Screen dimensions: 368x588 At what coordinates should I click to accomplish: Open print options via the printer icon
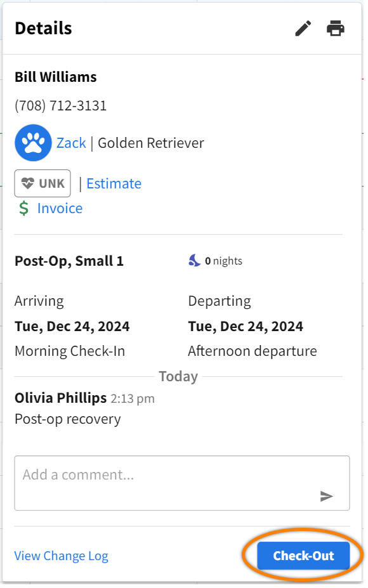pos(336,28)
